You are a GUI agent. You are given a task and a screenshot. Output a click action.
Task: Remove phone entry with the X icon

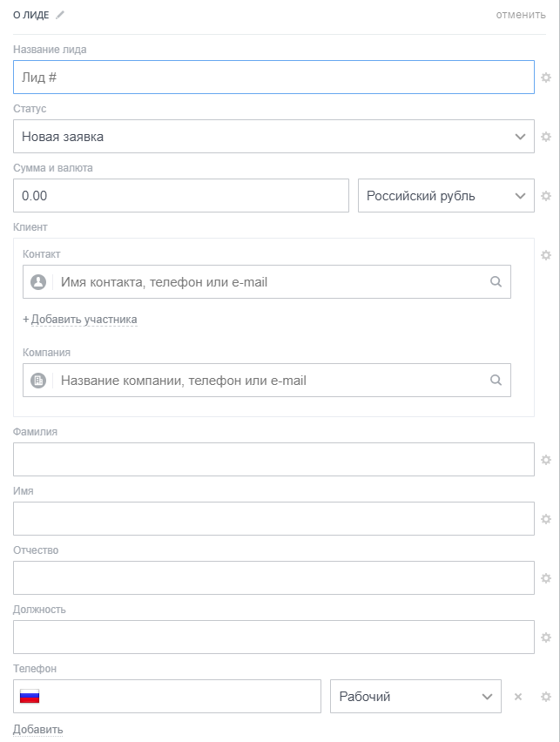pos(517,697)
